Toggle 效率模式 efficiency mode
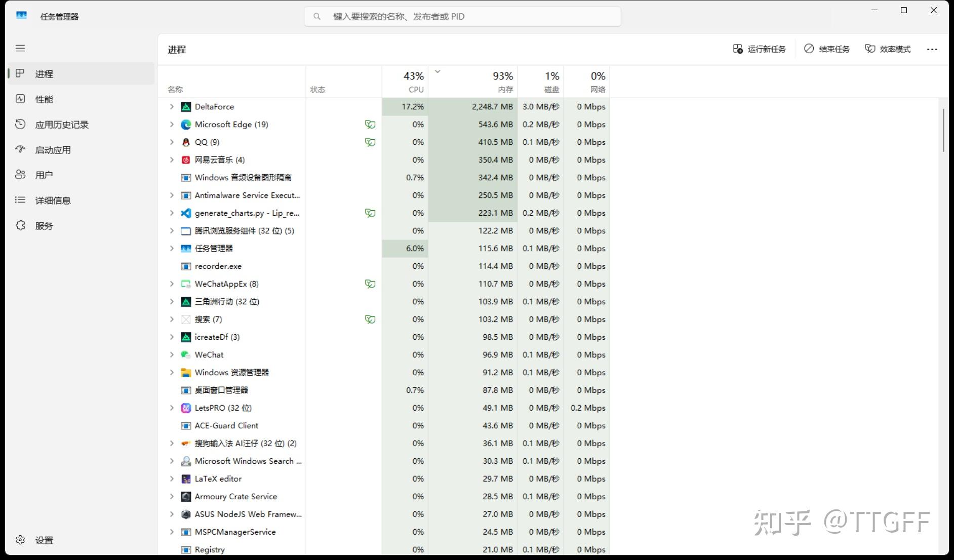 (887, 49)
